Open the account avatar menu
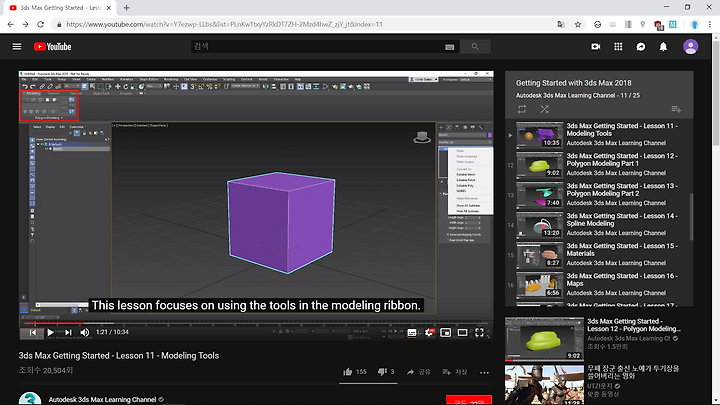The image size is (720, 405). [x=690, y=46]
